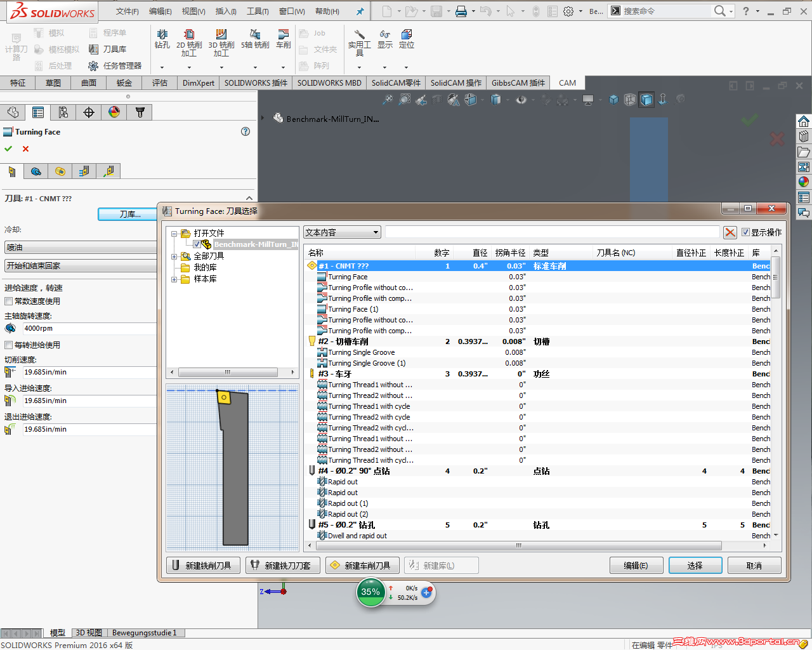Select the 2D 铣削加工 milling icon

pyautogui.click(x=189, y=43)
